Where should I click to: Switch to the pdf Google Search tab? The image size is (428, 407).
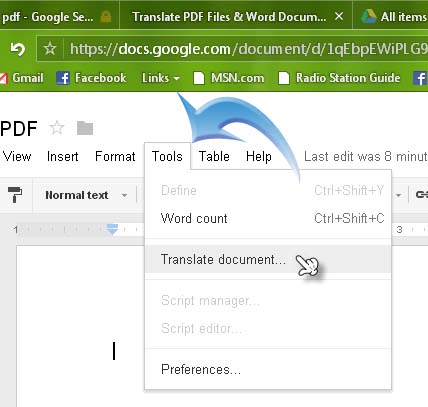57,17
